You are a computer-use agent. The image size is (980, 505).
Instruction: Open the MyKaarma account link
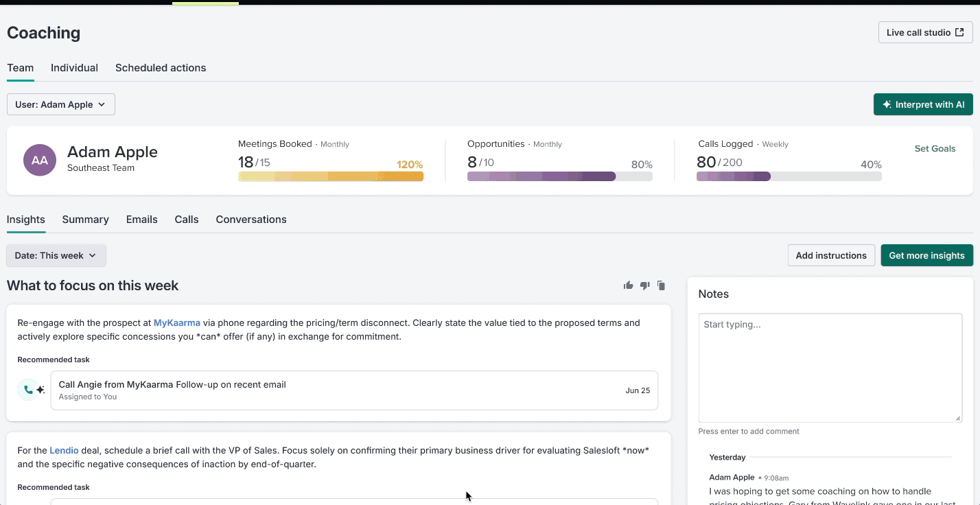[x=177, y=322]
